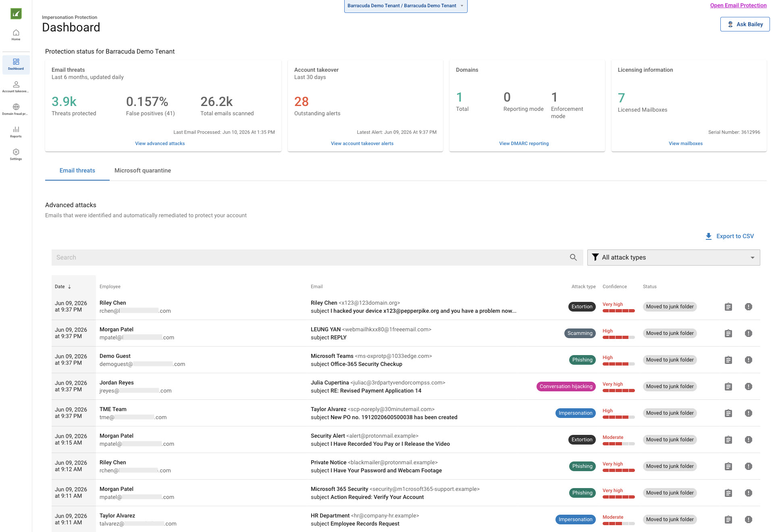Open clipboard icon for TME Team row
778x532 pixels.
coord(728,413)
